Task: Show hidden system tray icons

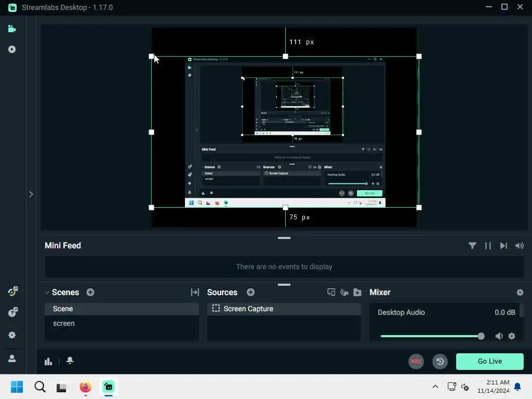Action: [x=435, y=387]
